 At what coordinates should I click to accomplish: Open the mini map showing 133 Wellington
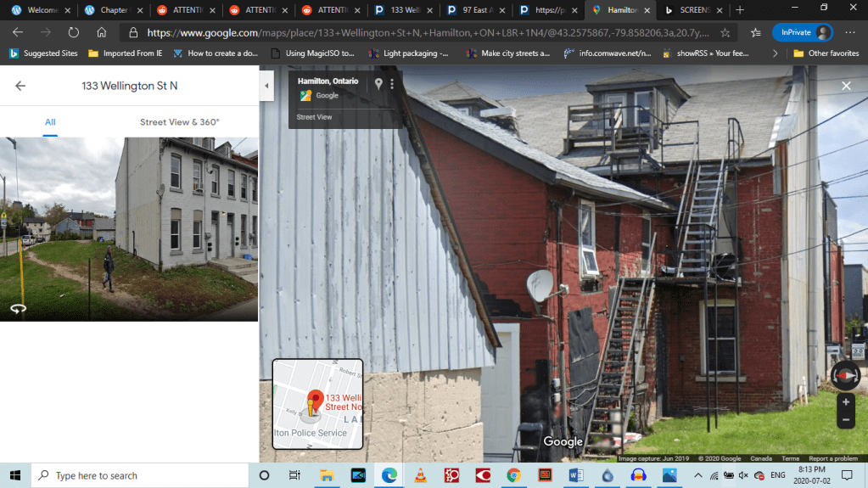(x=317, y=404)
